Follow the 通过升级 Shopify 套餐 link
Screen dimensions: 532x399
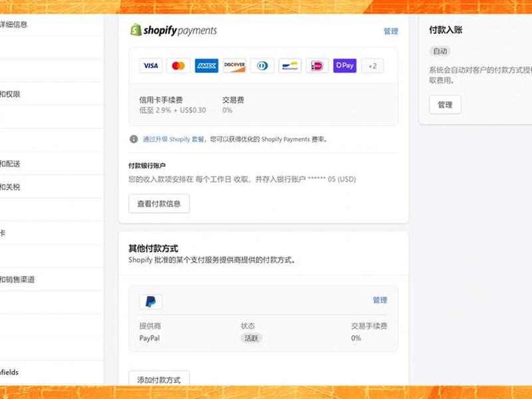coord(174,139)
